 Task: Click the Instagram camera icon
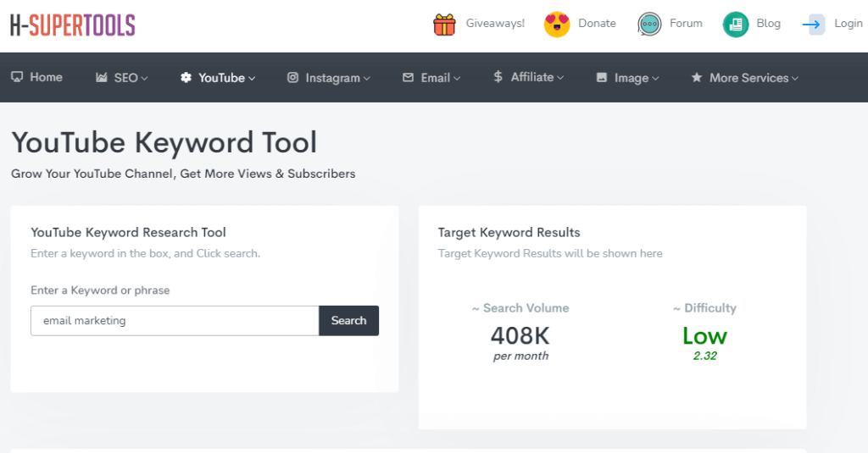point(292,77)
